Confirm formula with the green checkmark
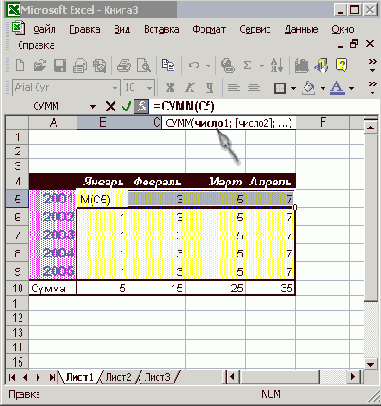The image size is (381, 406). click(126, 107)
